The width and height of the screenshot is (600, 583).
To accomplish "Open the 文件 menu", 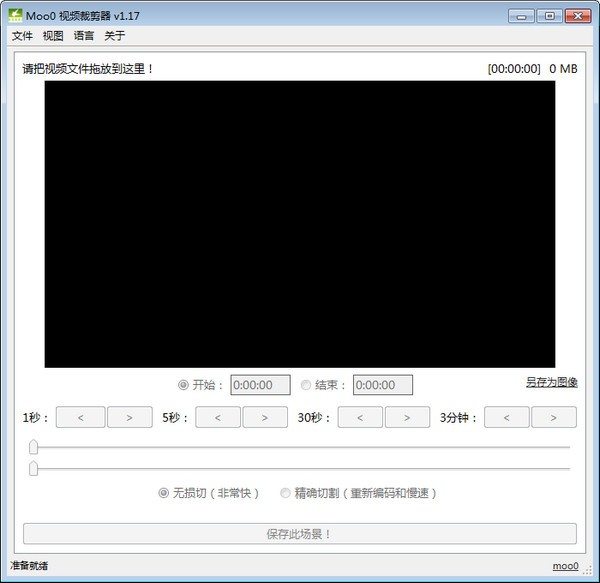I will click(x=22, y=36).
